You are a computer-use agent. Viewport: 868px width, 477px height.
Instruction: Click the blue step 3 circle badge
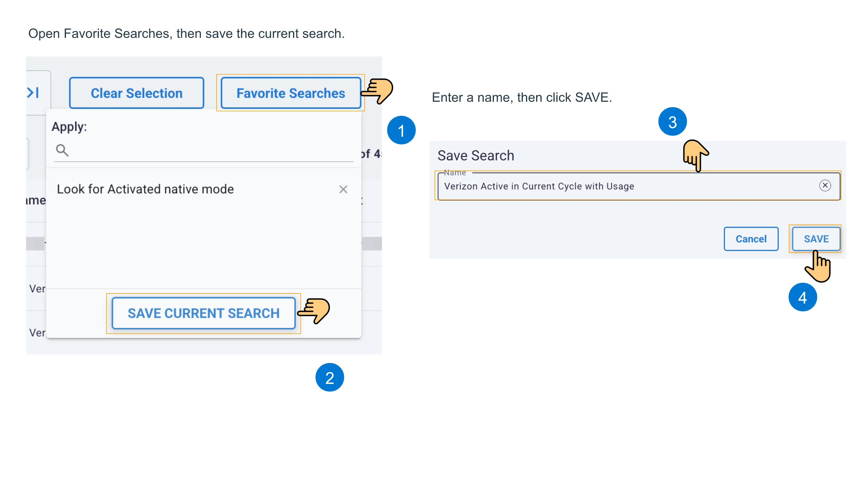(x=672, y=121)
